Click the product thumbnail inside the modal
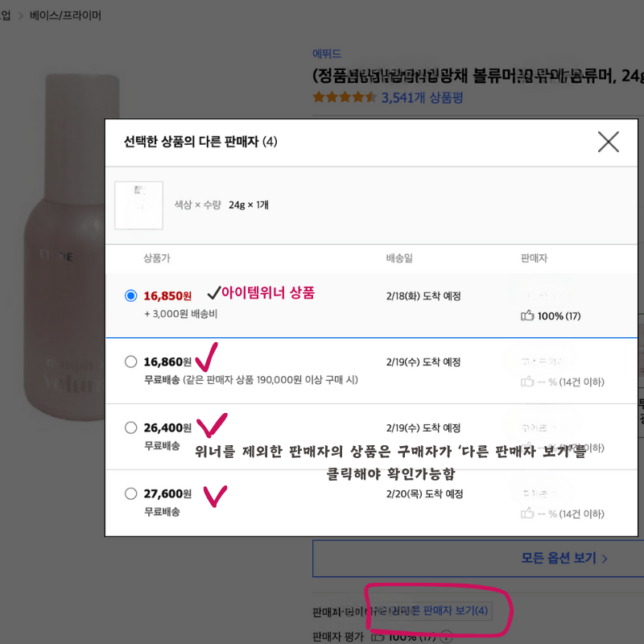Viewport: 644px width, 644px height. pyautogui.click(x=138, y=205)
